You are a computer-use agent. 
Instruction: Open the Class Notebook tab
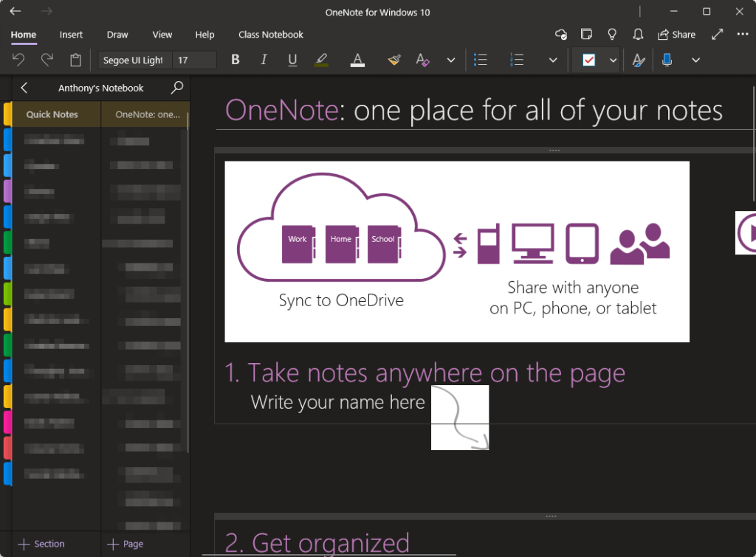270,35
